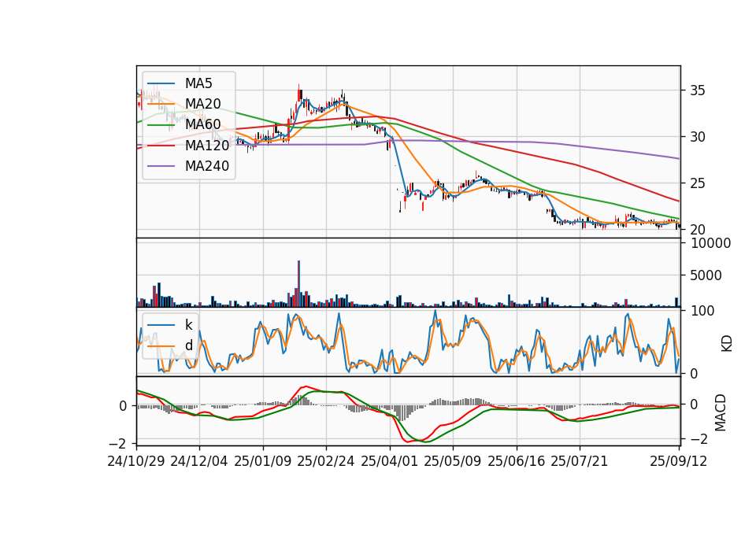Click the MACD left axis value −2
This screenshot has height=543, width=756.
coord(117,443)
